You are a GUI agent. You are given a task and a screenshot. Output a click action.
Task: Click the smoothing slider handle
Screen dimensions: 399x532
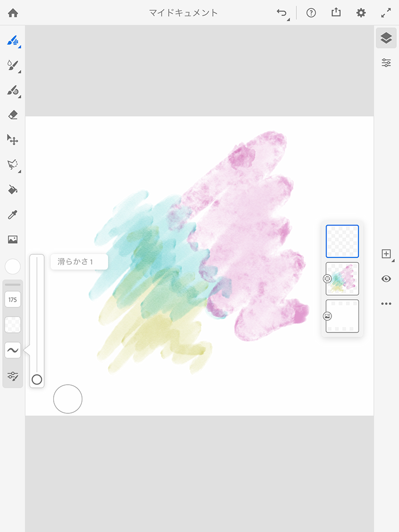(37, 379)
